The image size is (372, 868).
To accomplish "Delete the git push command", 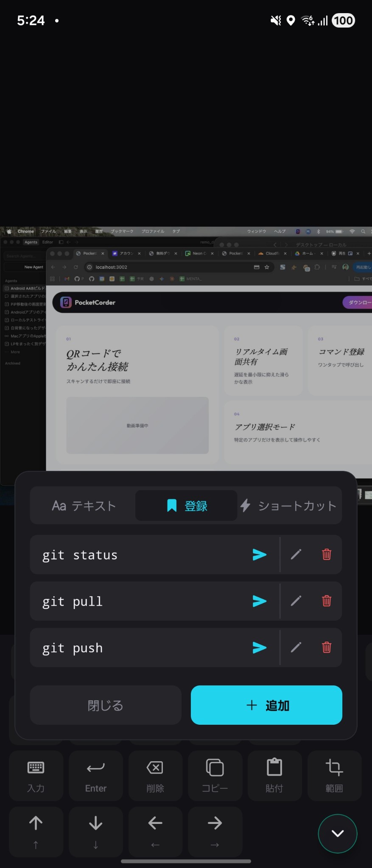I will (327, 648).
